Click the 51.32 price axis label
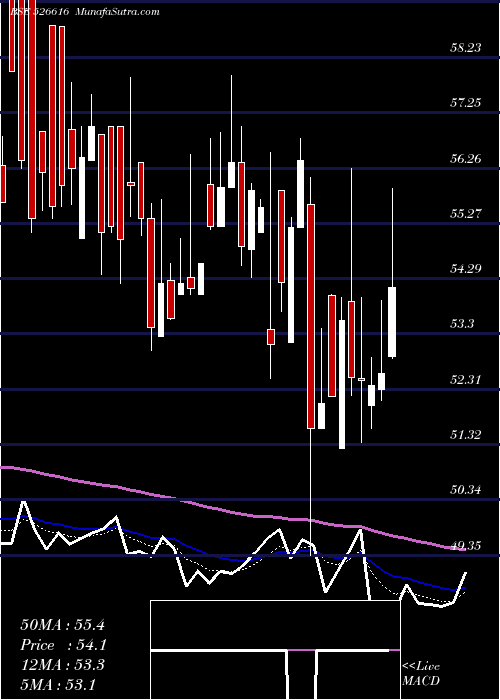The height and width of the screenshot is (700, 500). (466, 434)
